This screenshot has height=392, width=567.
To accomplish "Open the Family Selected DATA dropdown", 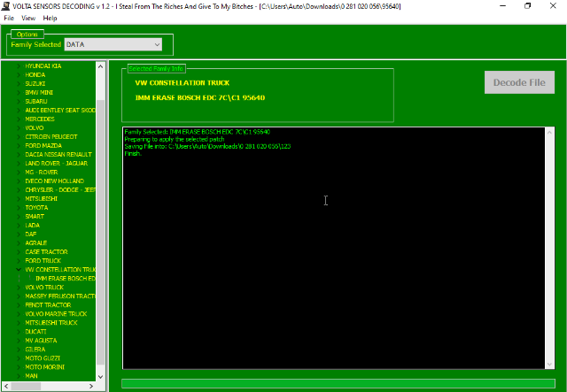I will click(x=113, y=44).
